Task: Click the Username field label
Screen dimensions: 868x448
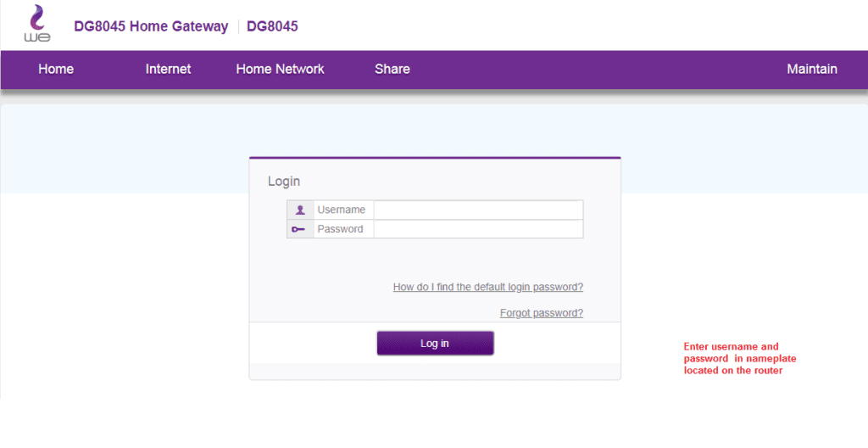Action: point(341,210)
